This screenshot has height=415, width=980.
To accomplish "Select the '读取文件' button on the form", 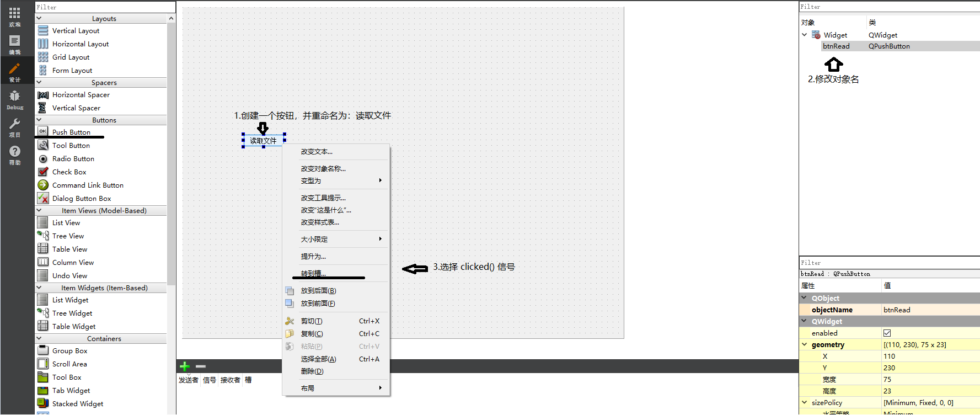I will click(263, 141).
